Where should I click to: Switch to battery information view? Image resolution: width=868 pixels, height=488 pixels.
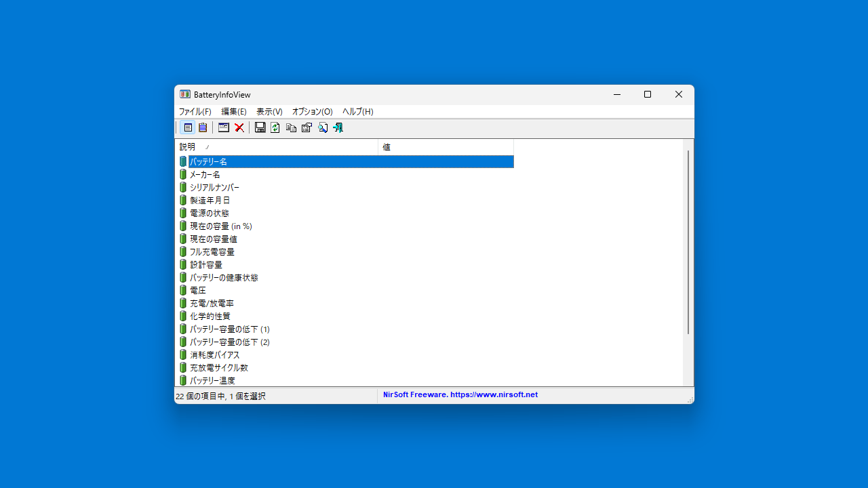tap(187, 127)
